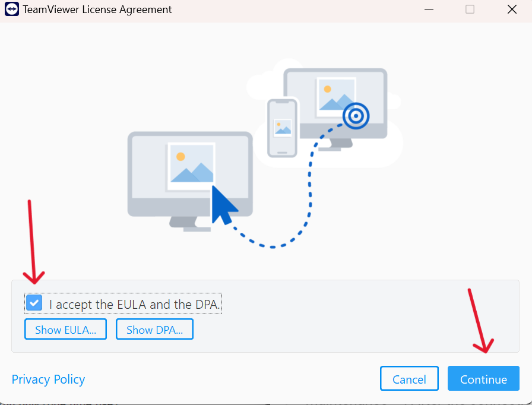The height and width of the screenshot is (405, 532).
Task: Click the TeamViewer logo in title bar
Action: [x=12, y=9]
